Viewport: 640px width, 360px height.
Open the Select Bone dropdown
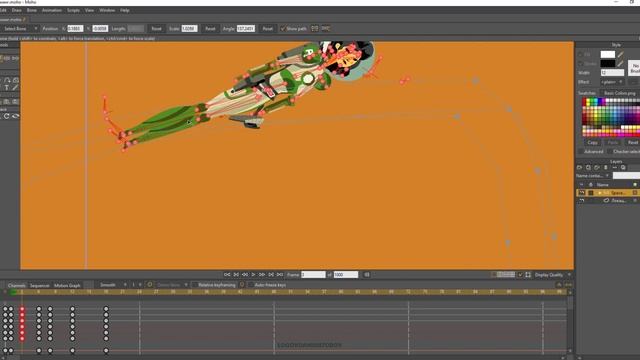(x=19, y=29)
